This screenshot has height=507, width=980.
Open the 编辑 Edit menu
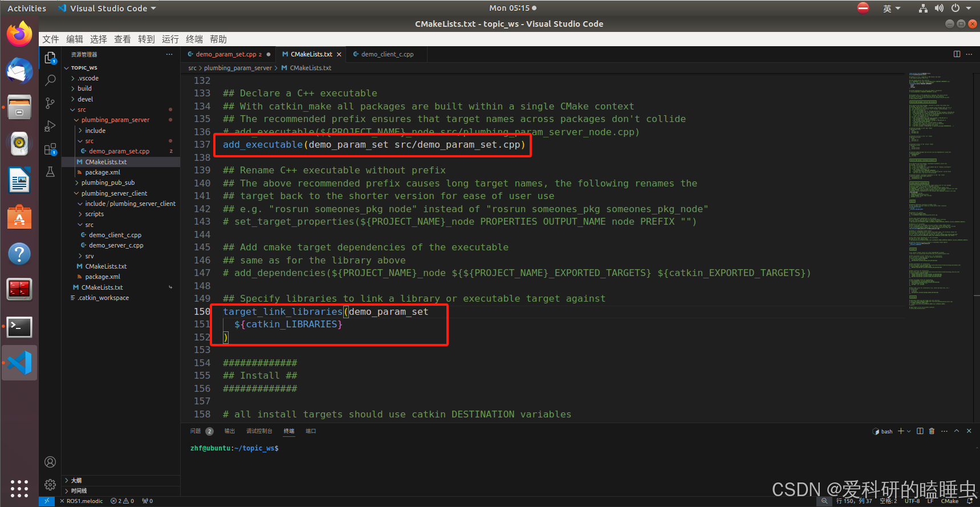point(75,39)
